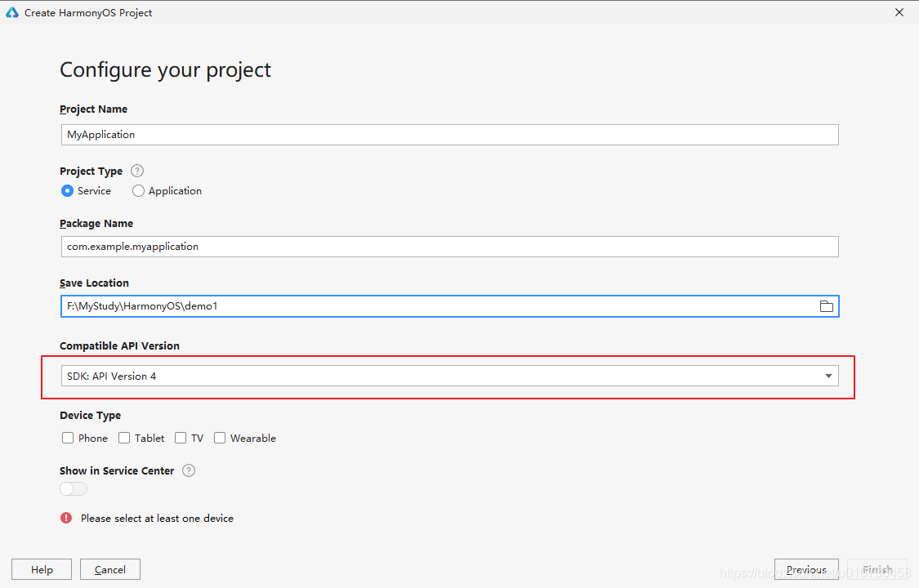Check the TV device checkbox
919x588 pixels.
pos(181,438)
